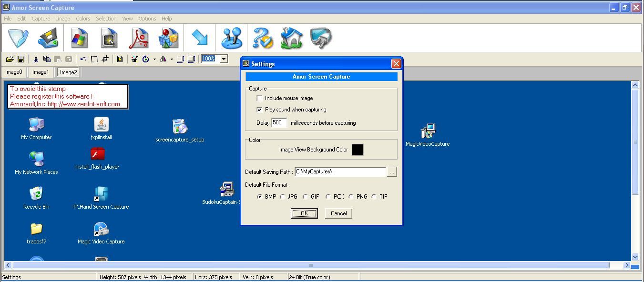Click the dashed rectangle selection icon
The image size is (644, 282).
pyautogui.click(x=94, y=59)
